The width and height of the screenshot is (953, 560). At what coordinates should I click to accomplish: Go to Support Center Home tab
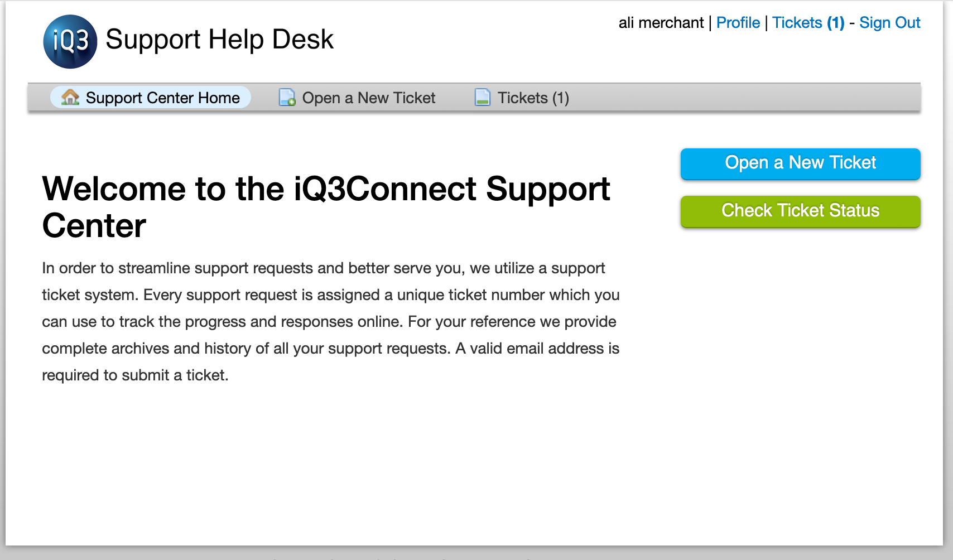coord(162,98)
